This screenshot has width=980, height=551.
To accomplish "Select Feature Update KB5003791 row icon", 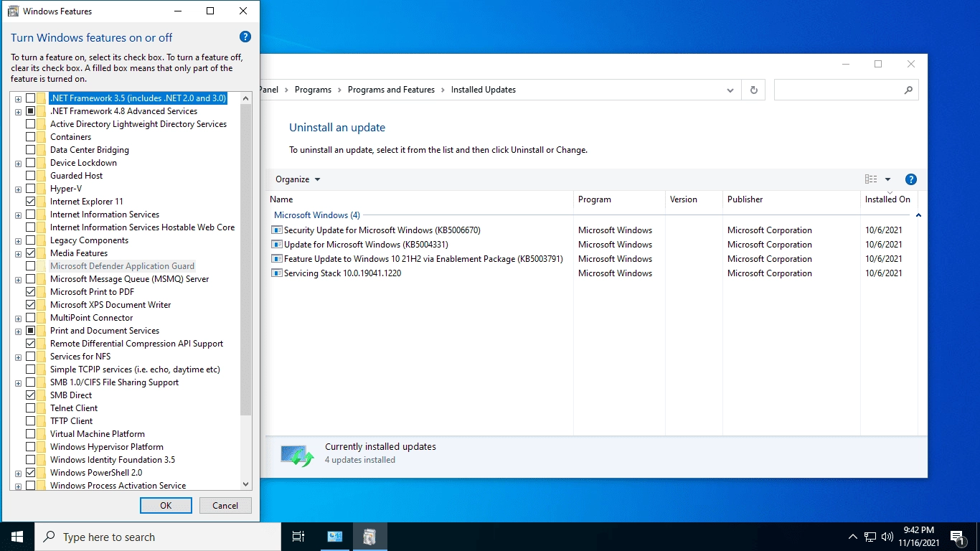I will (x=277, y=259).
